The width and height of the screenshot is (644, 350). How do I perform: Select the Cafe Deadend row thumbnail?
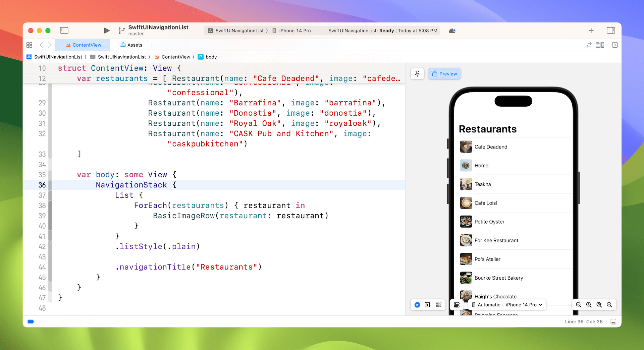pyautogui.click(x=466, y=147)
